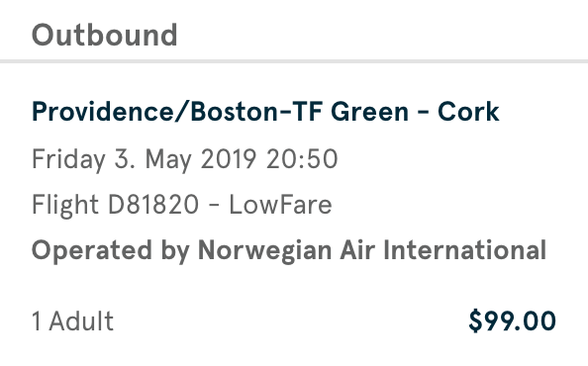Select the Providence/Boston-TF Green origin text
Image resolution: width=588 pixels, height=366 pixels.
[x=220, y=112]
